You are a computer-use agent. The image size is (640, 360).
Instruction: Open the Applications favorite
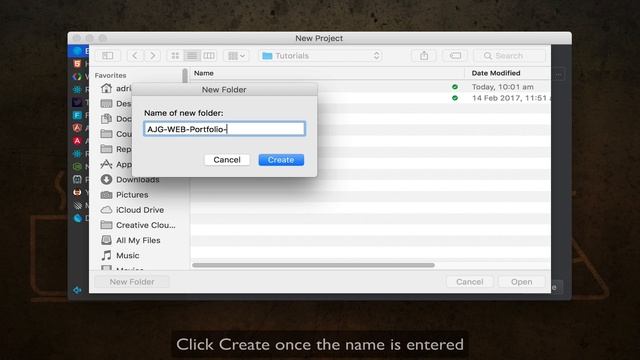point(116,164)
